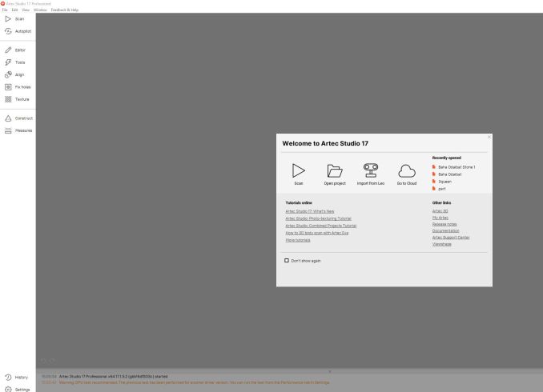Open the Texture panel

pyautogui.click(x=18, y=99)
